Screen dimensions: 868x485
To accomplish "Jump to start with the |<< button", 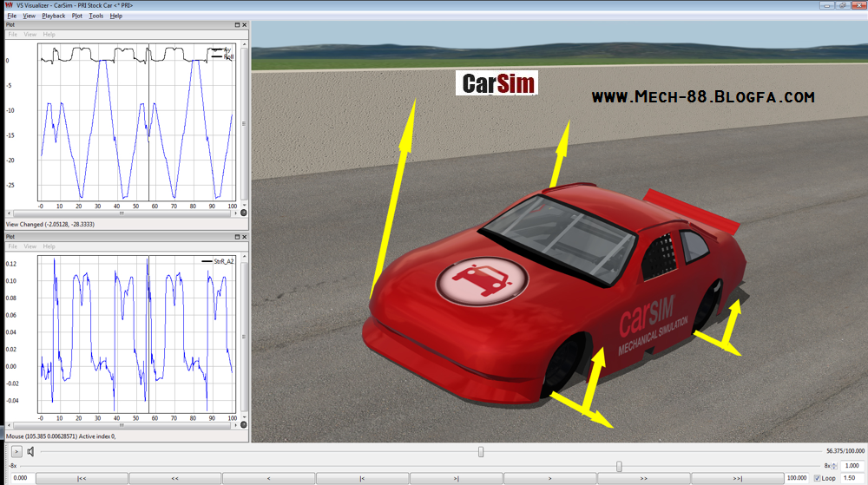I will coord(82,478).
